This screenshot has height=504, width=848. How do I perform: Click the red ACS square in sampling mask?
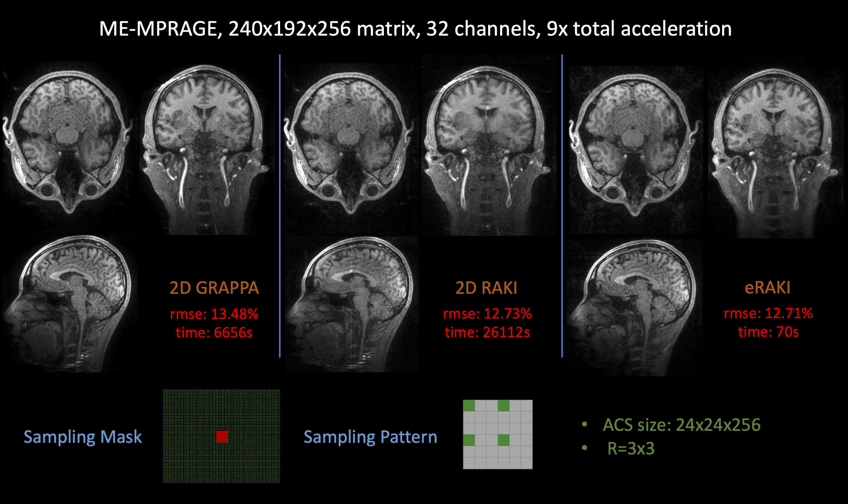tap(222, 437)
